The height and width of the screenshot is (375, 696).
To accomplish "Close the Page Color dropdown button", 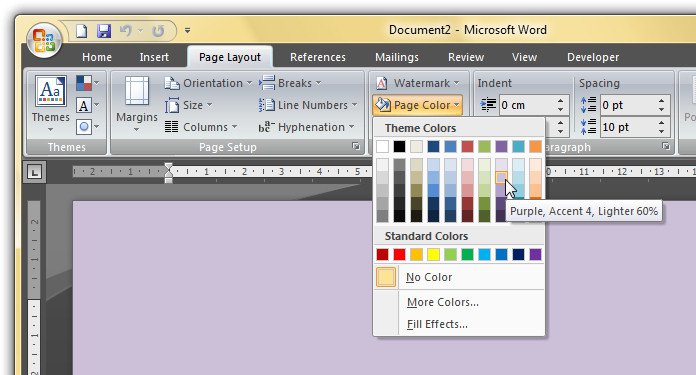I will coord(418,105).
